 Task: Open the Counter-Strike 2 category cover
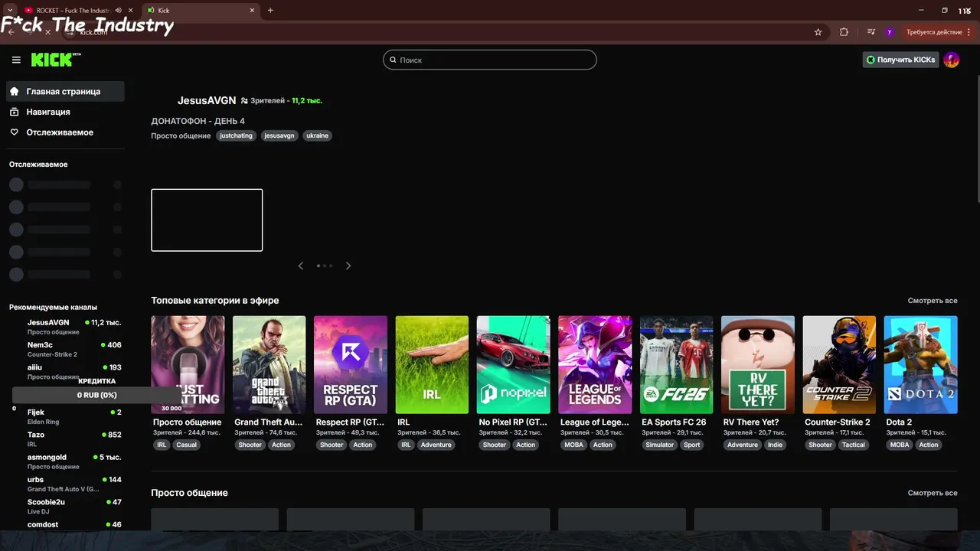[839, 365]
